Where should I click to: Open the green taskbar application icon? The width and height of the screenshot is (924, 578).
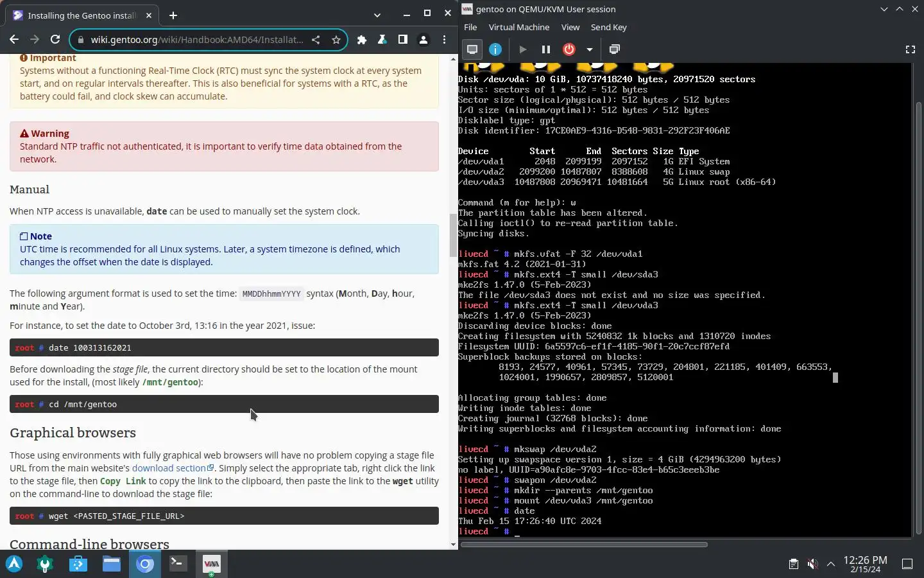pyautogui.click(x=45, y=564)
